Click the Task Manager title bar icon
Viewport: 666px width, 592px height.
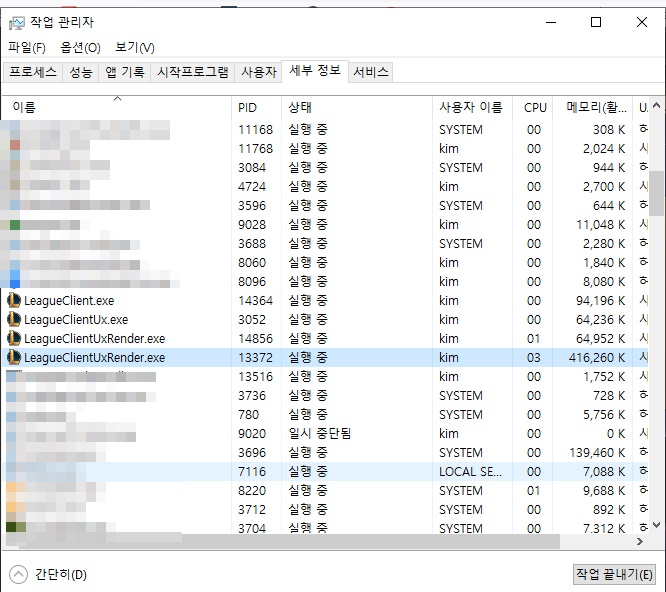17,22
